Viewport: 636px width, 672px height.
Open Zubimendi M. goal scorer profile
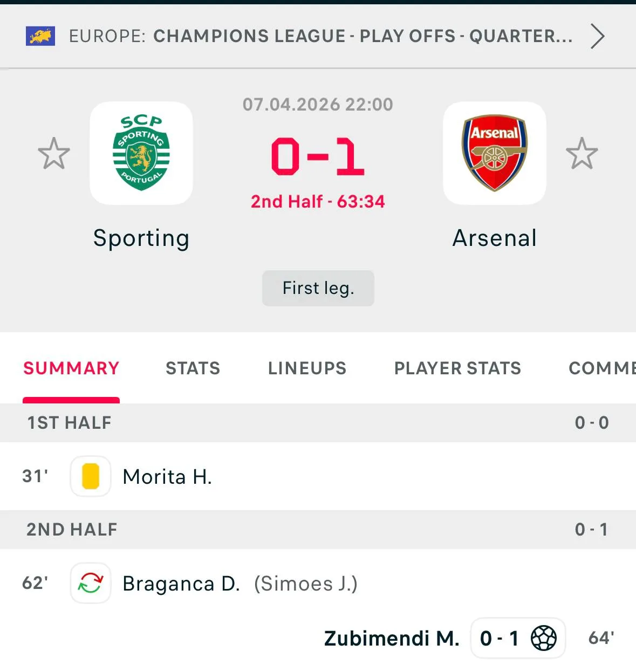click(392, 638)
